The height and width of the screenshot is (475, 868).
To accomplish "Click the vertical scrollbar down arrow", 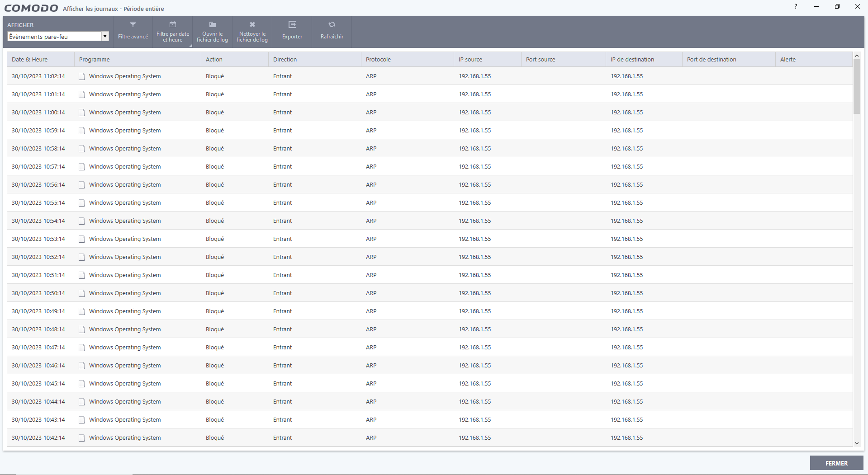I will pyautogui.click(x=857, y=444).
